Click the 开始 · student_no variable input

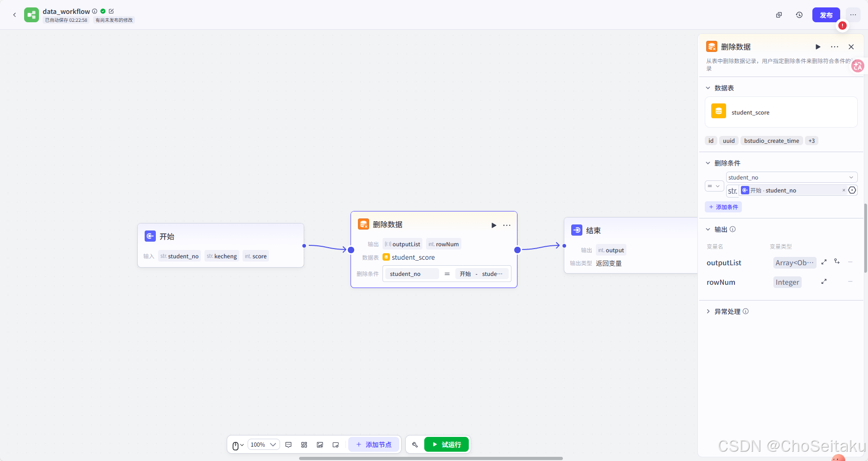point(793,190)
